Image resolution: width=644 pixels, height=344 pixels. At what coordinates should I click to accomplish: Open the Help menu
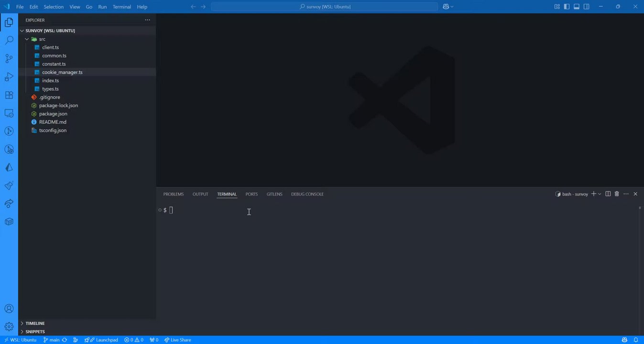142,7
